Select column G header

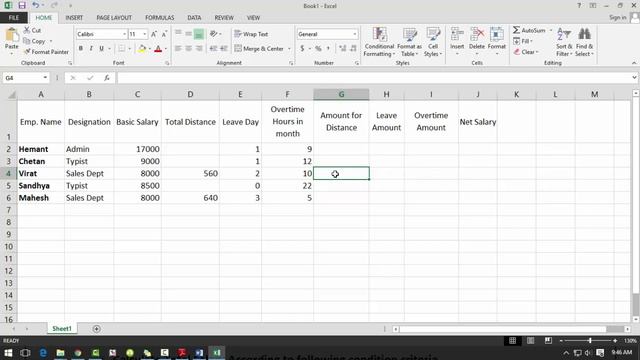coord(341,94)
